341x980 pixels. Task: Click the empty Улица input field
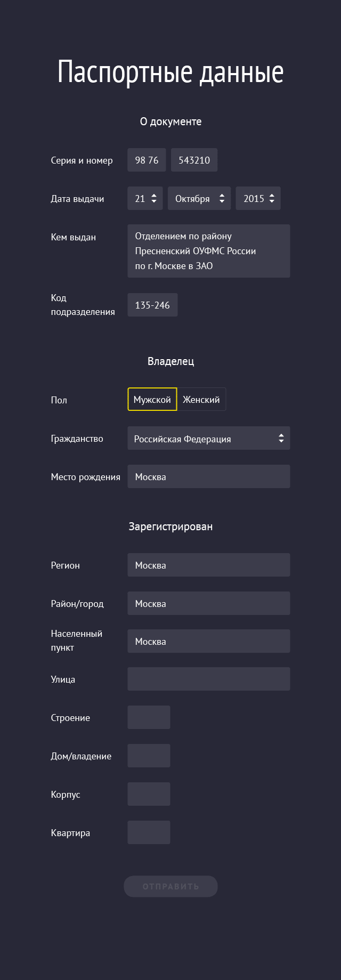point(209,679)
